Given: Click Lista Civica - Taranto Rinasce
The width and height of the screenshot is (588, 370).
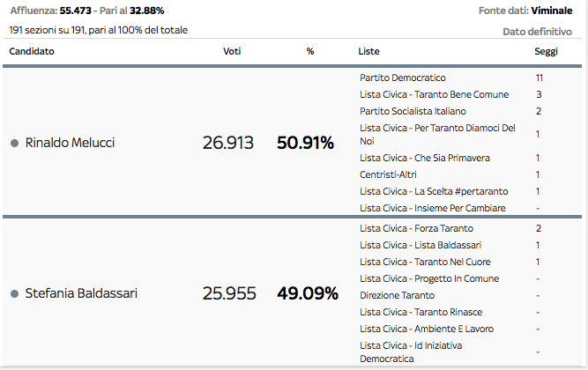Looking at the screenshot, I should coord(421,312).
